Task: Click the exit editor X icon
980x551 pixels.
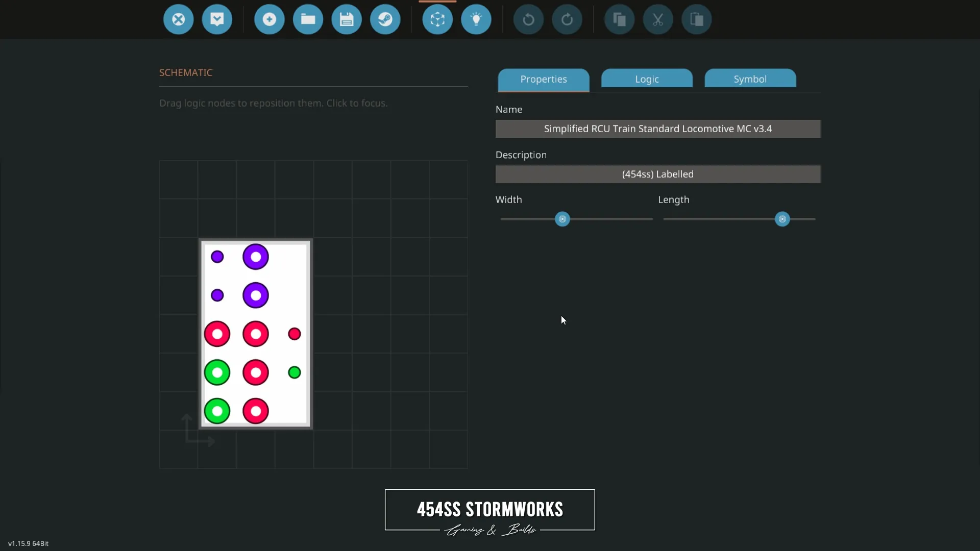Action: (x=178, y=19)
